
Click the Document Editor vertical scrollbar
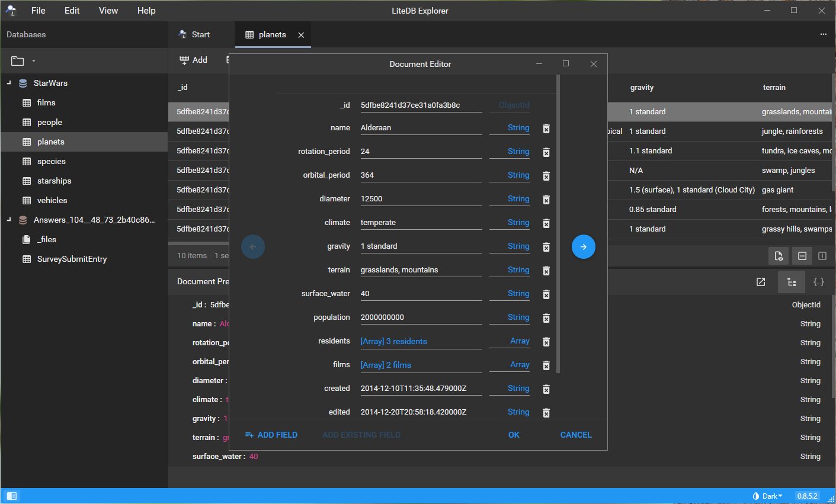click(558, 224)
